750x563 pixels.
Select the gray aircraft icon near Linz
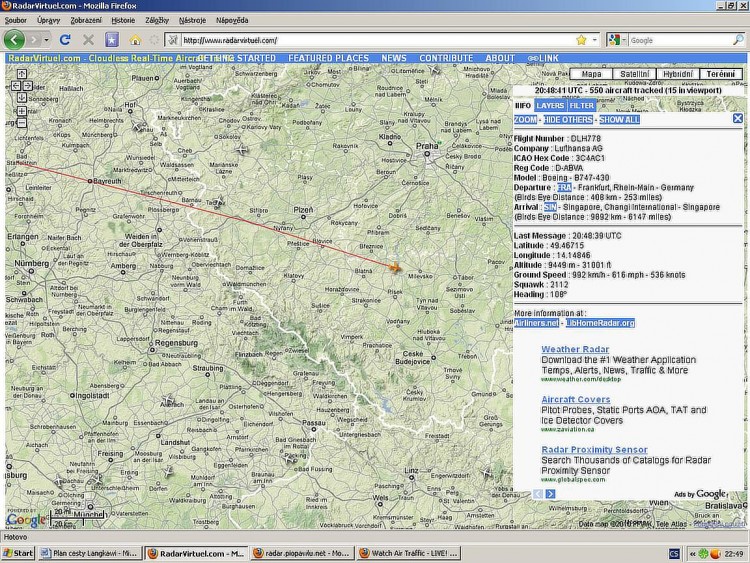point(487,473)
